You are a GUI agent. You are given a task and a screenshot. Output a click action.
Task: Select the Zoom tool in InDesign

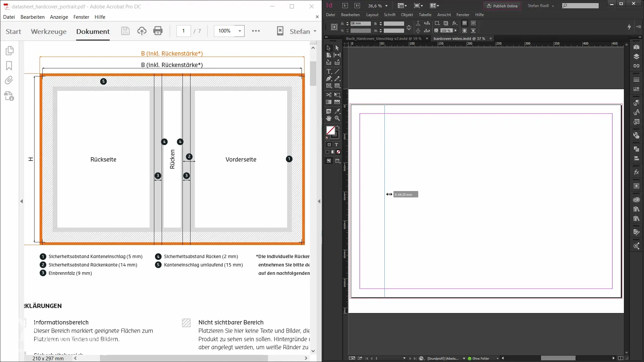pos(337,118)
